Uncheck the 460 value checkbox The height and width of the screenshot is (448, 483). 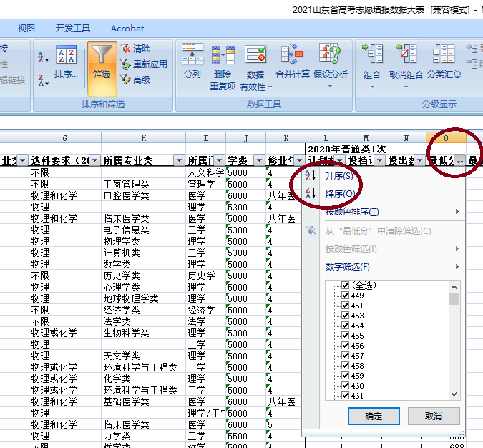345,386
